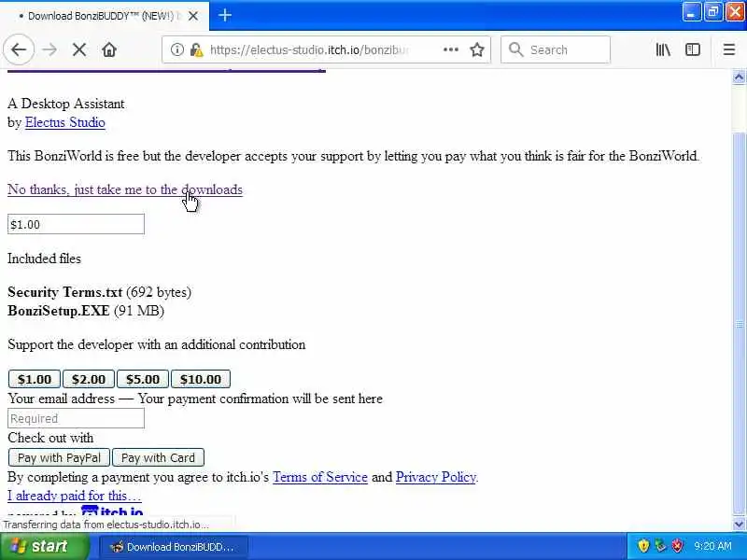
Task: Open the Windows Start menu
Action: point(44,546)
